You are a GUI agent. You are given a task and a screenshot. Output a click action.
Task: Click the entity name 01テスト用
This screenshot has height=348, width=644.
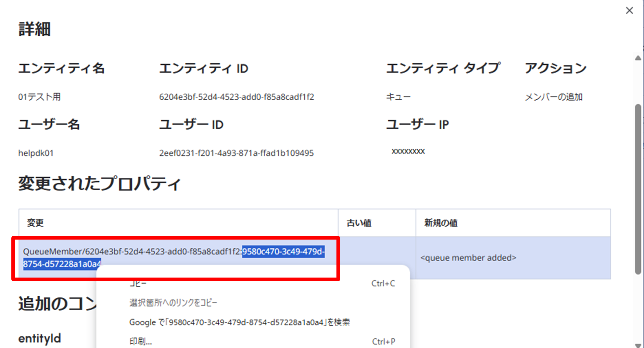[x=39, y=97]
